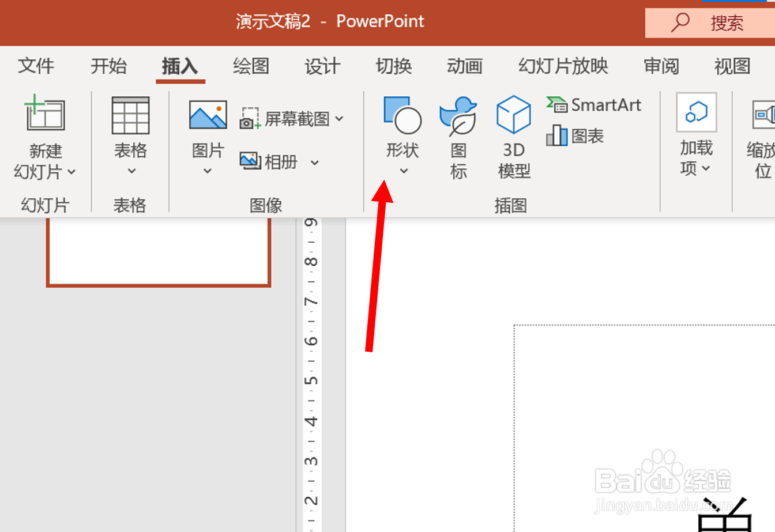Open the 新建幻灯片 dropdown arrow
The image size is (775, 532).
click(72, 172)
